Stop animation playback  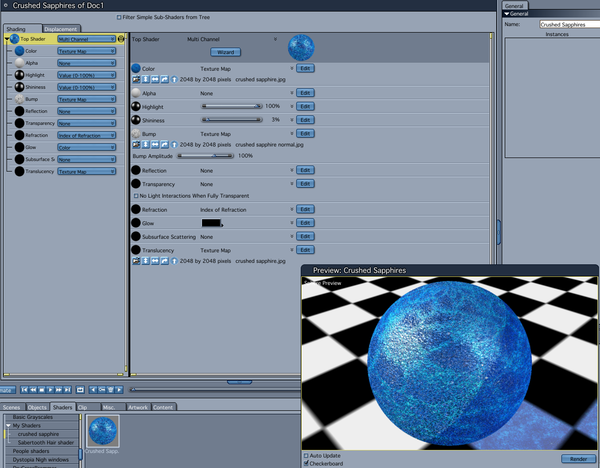point(42,390)
